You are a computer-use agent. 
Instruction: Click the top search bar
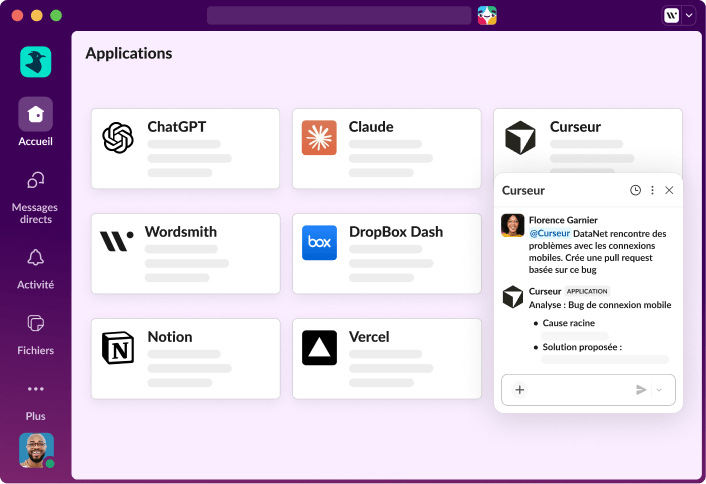click(339, 15)
